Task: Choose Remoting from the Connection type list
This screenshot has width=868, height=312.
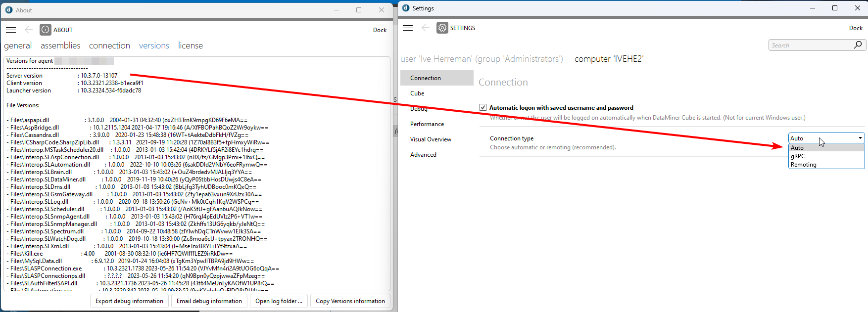Action: point(826,165)
